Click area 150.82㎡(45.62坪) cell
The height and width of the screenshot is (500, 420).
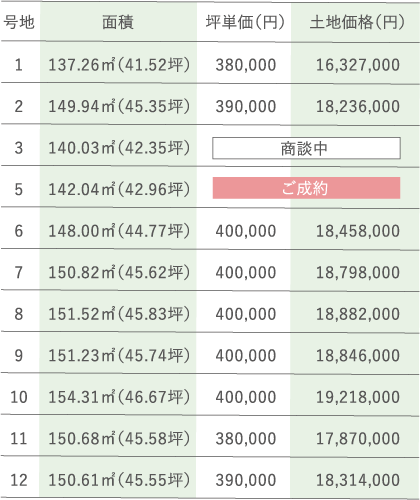tap(119, 272)
